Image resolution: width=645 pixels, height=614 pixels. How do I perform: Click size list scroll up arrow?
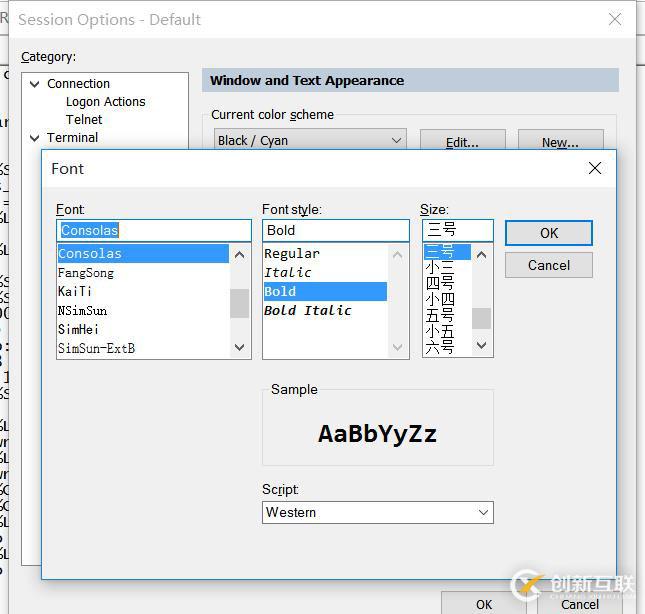coord(481,255)
